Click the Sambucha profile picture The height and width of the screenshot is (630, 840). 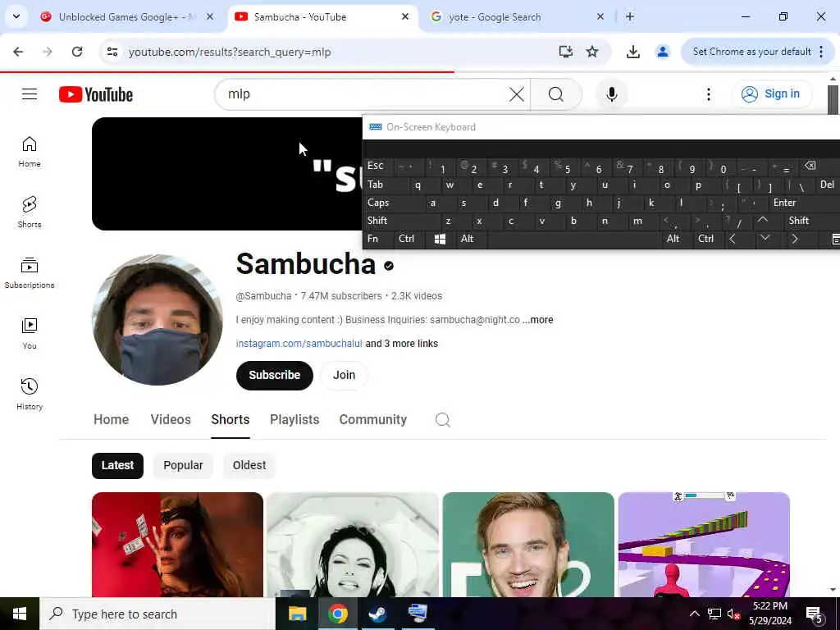tap(157, 320)
